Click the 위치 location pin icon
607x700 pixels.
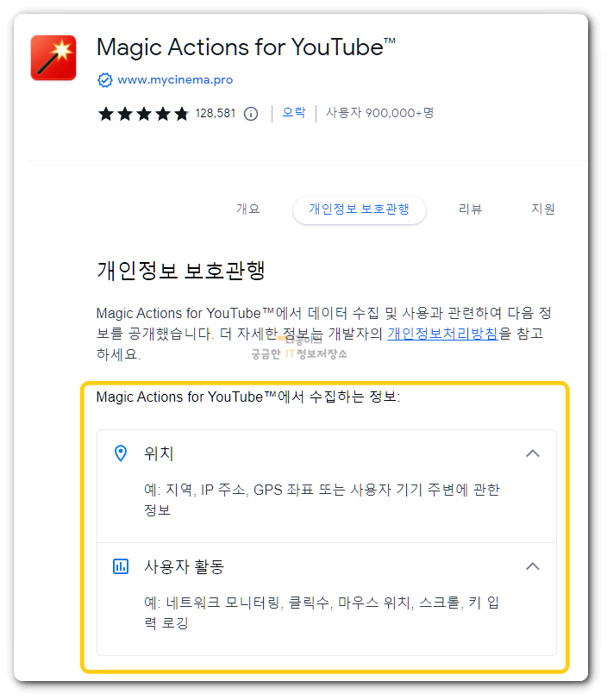pyautogui.click(x=121, y=453)
